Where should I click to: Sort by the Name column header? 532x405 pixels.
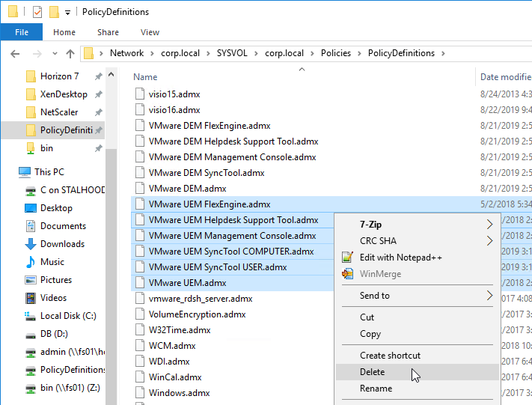click(x=145, y=77)
